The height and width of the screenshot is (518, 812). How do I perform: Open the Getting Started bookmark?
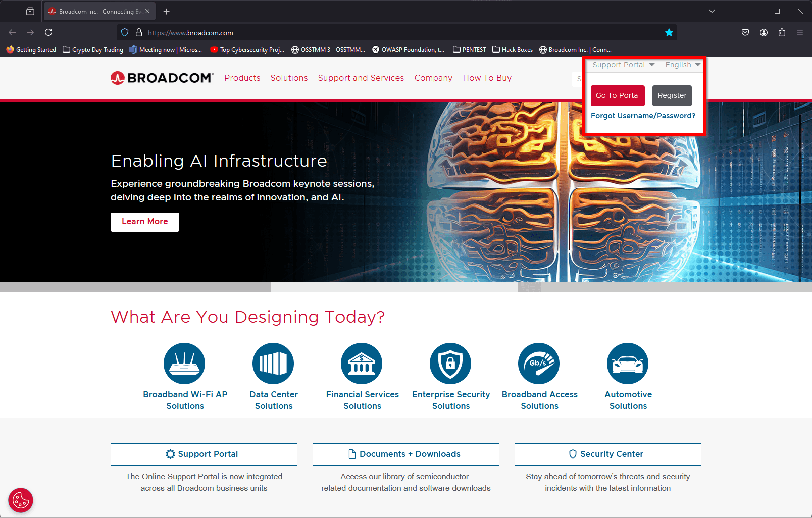point(31,49)
